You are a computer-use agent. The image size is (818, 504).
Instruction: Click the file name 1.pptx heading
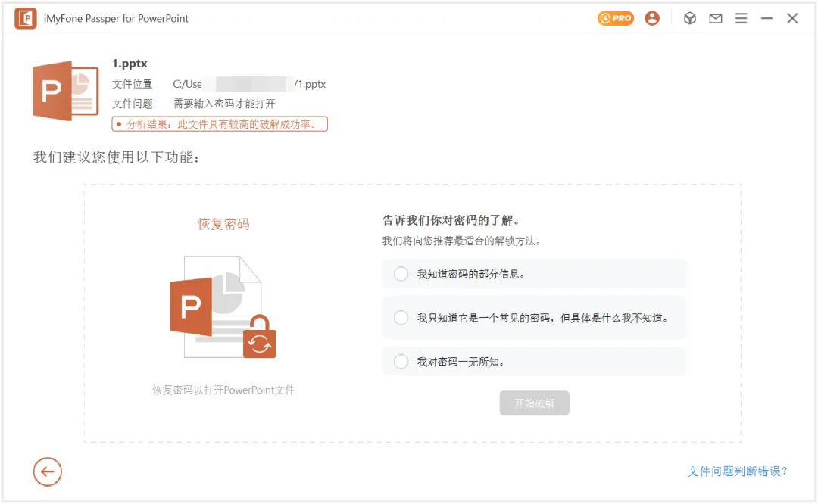130,64
